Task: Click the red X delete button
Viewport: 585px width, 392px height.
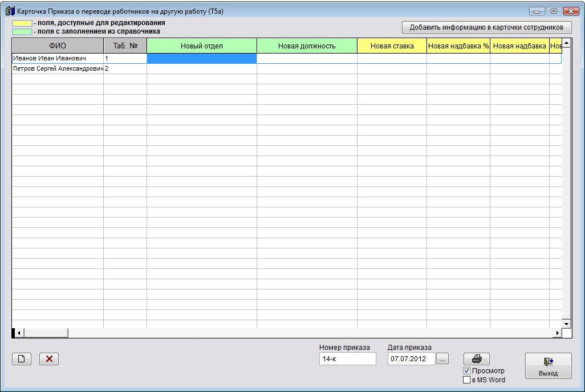Action: point(49,359)
